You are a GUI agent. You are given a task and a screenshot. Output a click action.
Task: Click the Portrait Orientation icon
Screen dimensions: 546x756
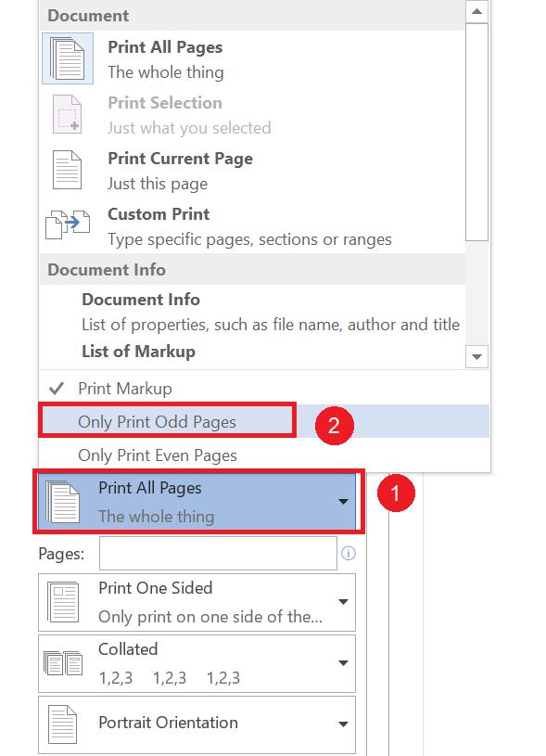62,724
